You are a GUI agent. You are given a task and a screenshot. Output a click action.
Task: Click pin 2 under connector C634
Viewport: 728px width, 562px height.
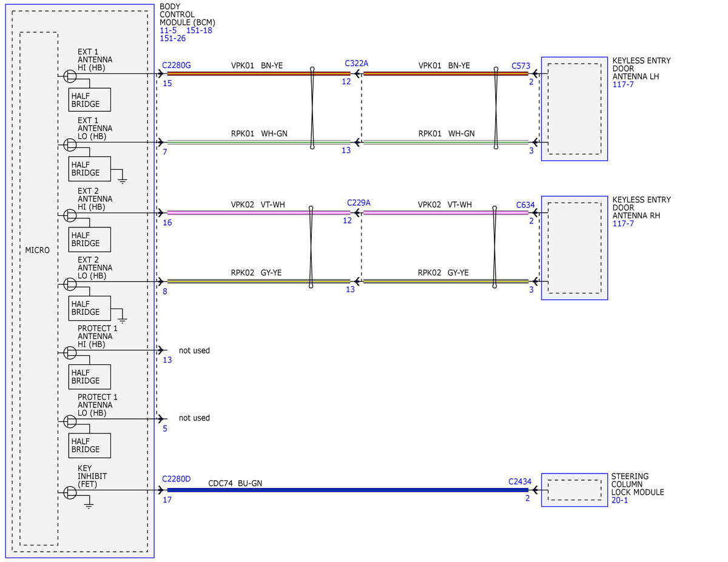click(531, 221)
